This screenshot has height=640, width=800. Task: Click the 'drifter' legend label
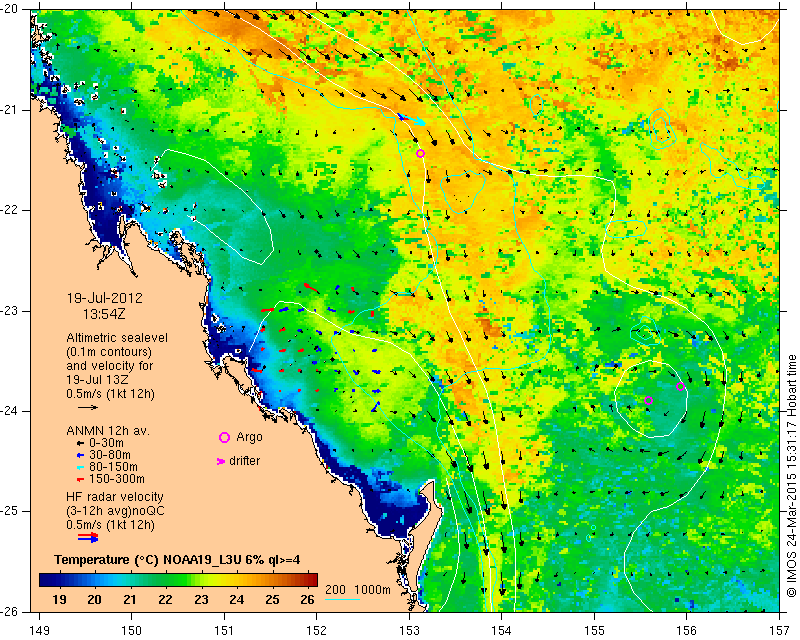pos(244,461)
